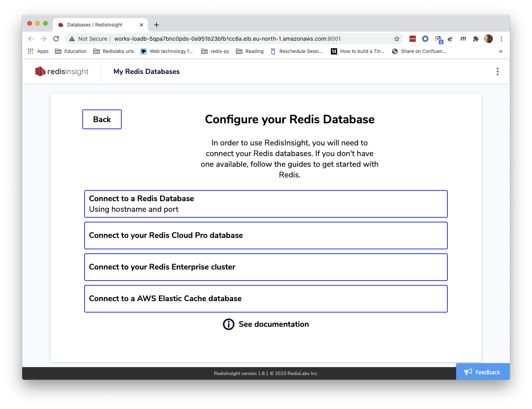Select Connect to your Redis Enterprise cluster
Screen dimensions: 532x409
coord(266,267)
